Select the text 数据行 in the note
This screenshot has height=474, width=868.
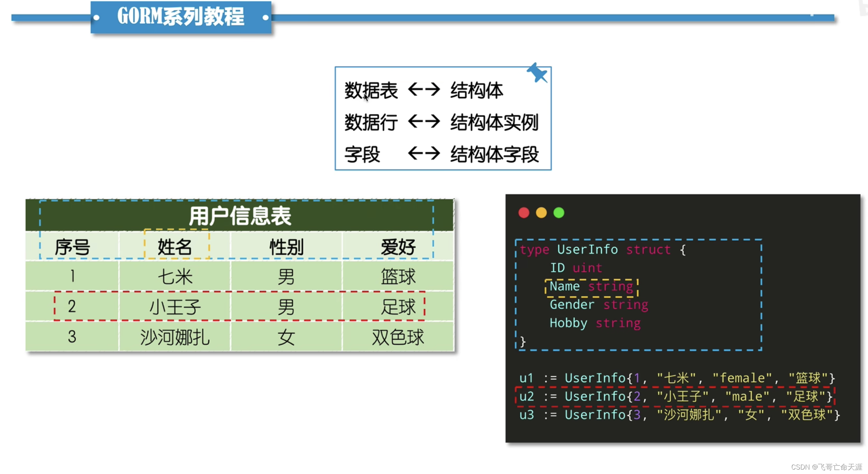371,123
